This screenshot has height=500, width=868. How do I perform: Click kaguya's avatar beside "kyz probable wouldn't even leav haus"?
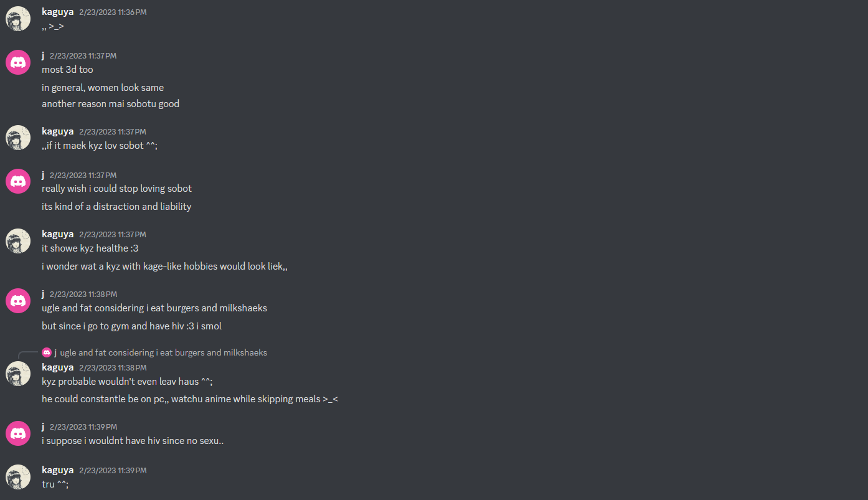pos(18,374)
